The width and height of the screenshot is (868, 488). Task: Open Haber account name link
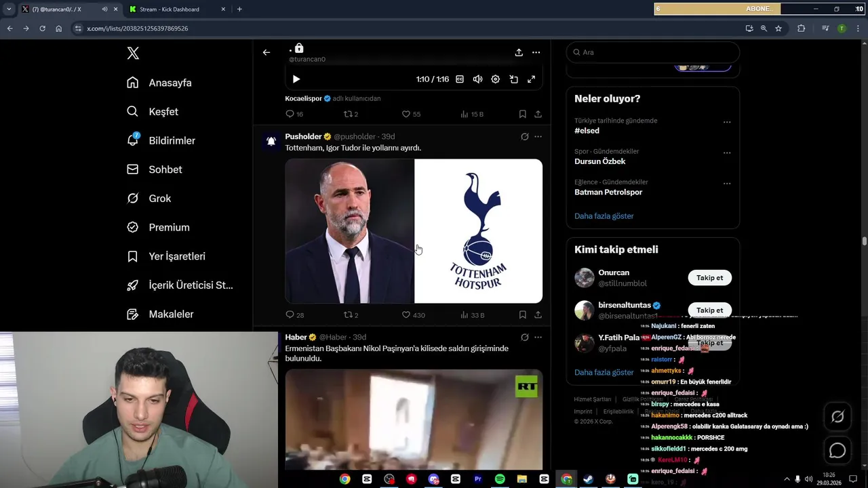[x=296, y=337]
